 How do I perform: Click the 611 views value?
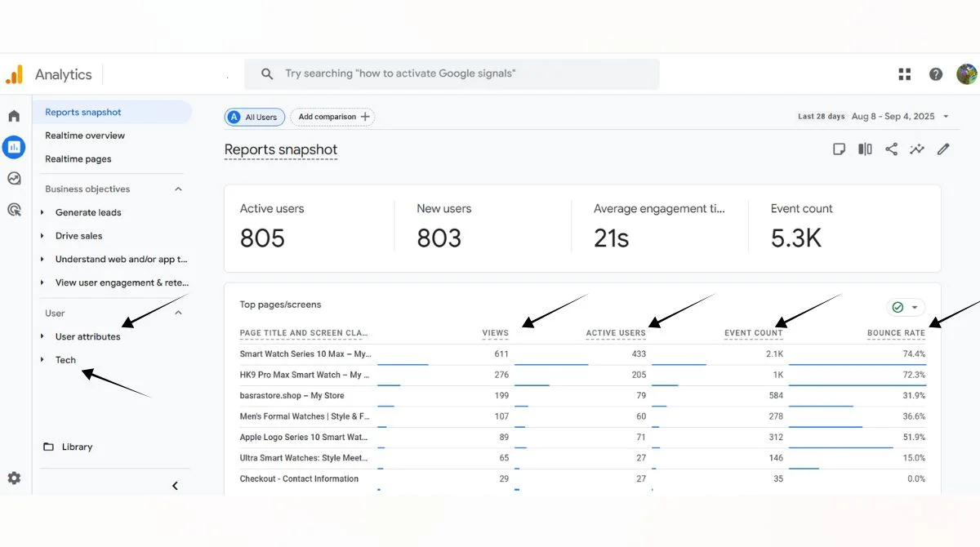501,354
